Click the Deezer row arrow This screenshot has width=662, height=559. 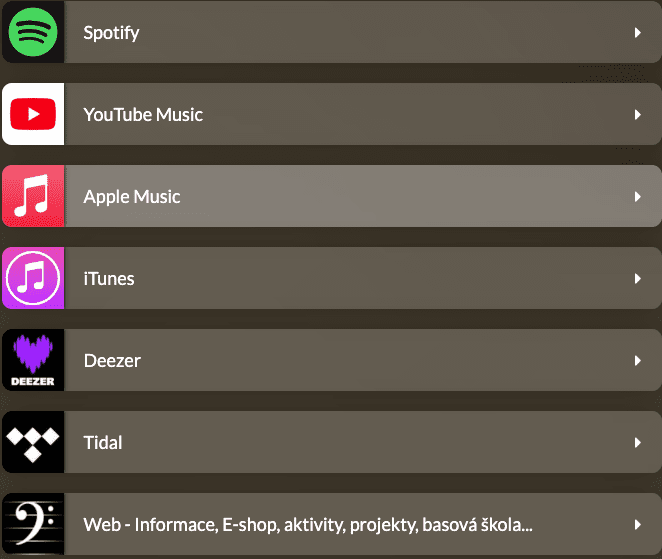point(637,361)
